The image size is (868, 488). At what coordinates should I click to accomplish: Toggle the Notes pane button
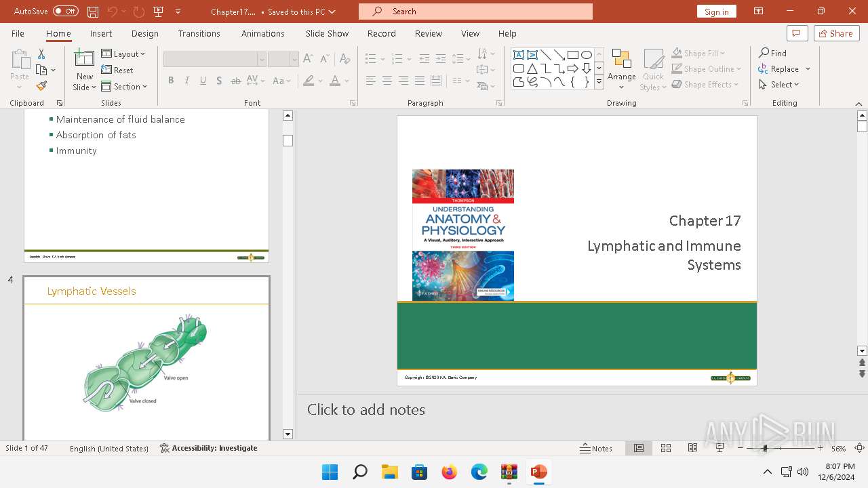click(597, 448)
